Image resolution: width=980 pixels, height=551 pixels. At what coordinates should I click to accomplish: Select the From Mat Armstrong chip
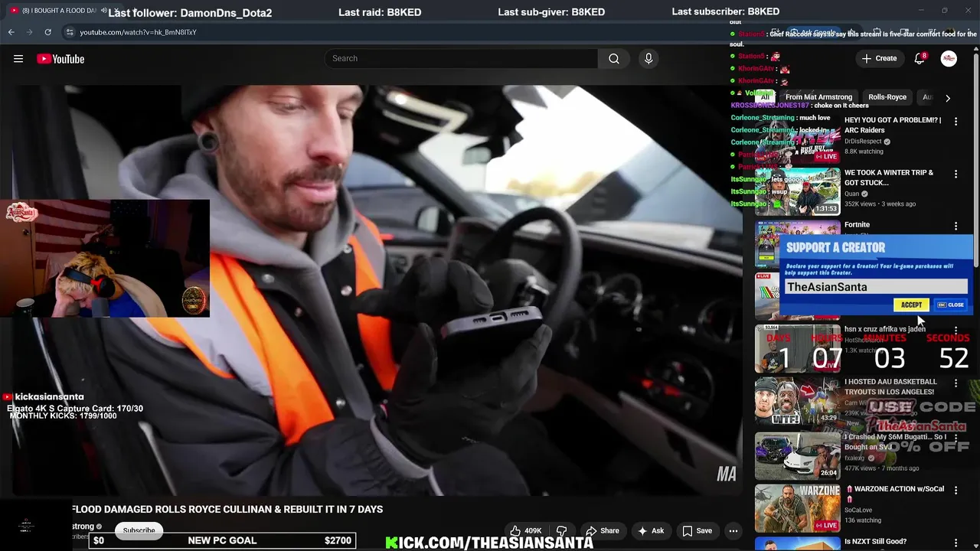click(818, 97)
